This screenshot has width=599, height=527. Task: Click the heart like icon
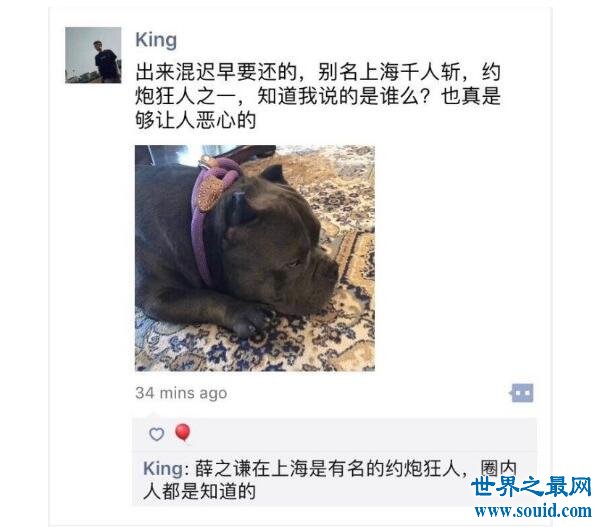pyautogui.click(x=157, y=434)
